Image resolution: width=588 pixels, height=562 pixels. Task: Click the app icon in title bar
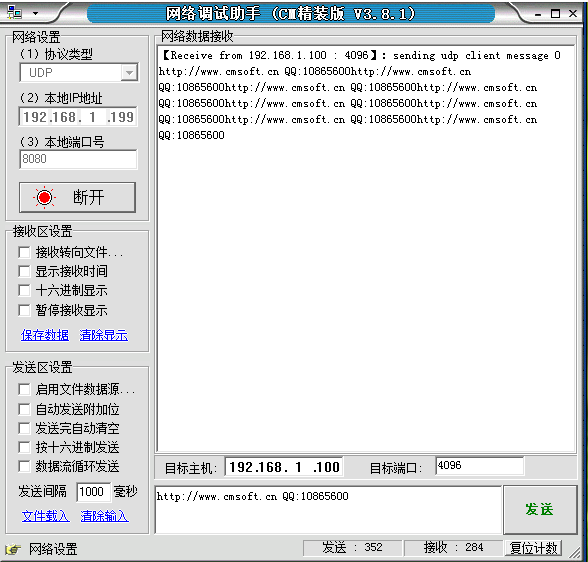pos(14,12)
